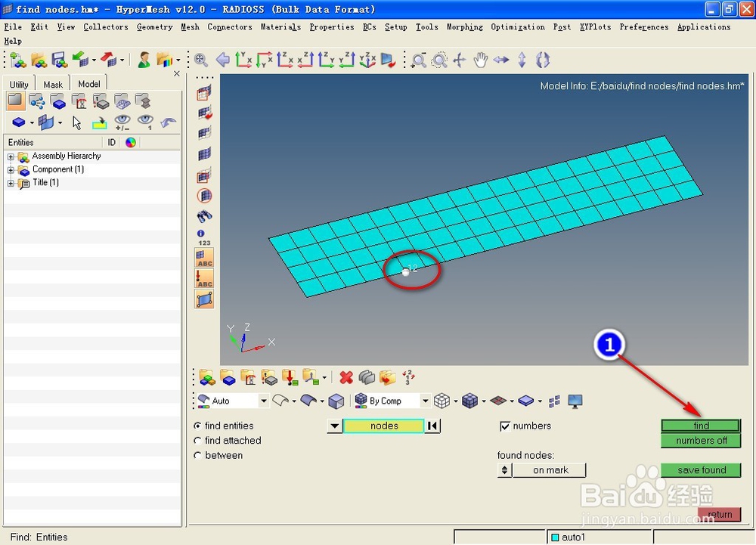Click the pan hand icon
The height and width of the screenshot is (545, 756).
(480, 60)
